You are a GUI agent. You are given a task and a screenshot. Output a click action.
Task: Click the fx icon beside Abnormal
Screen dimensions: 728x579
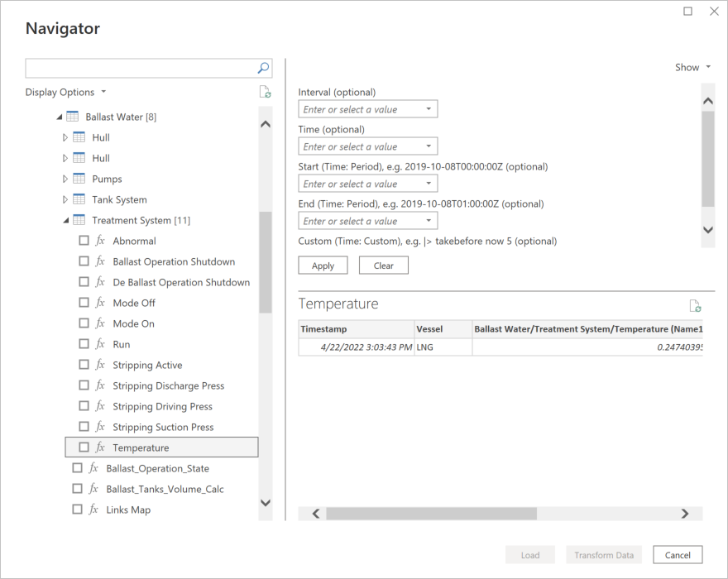tap(101, 241)
